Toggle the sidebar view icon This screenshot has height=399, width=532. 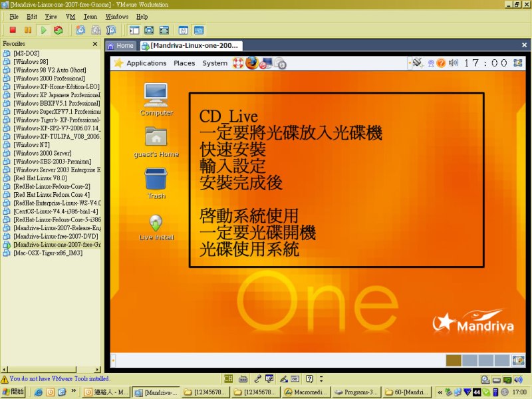coord(134,30)
